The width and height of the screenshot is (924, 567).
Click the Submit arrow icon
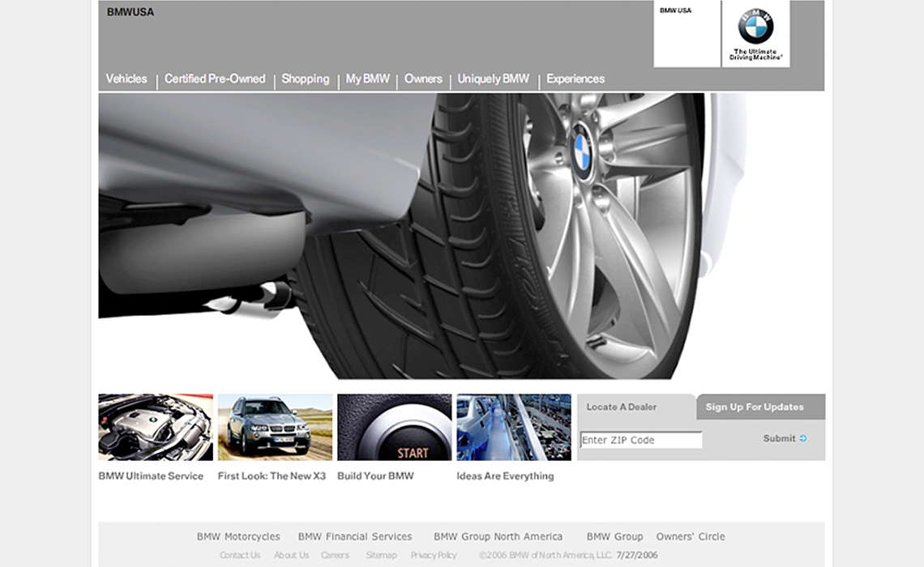pyautogui.click(x=803, y=438)
